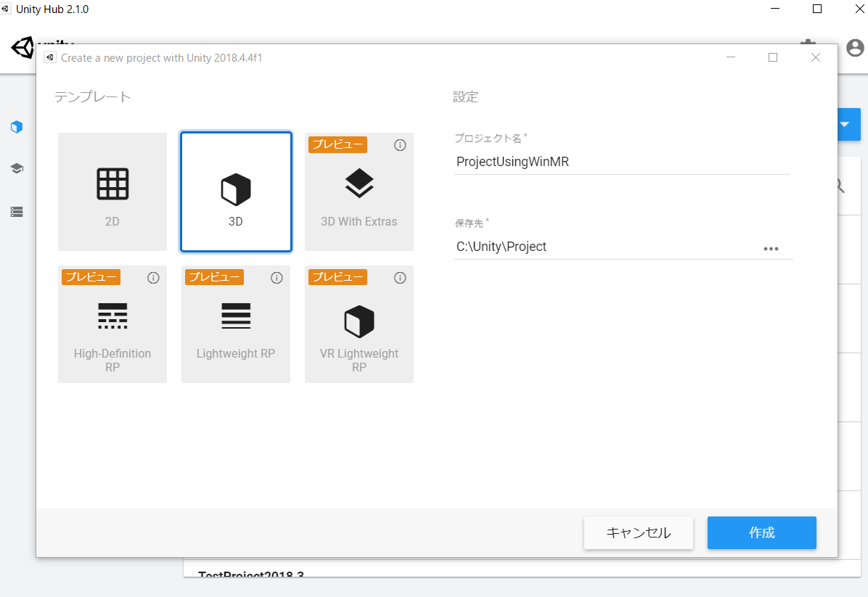This screenshot has height=597, width=868.
Task: View info for the 3D With Extras template
Action: tap(400, 145)
